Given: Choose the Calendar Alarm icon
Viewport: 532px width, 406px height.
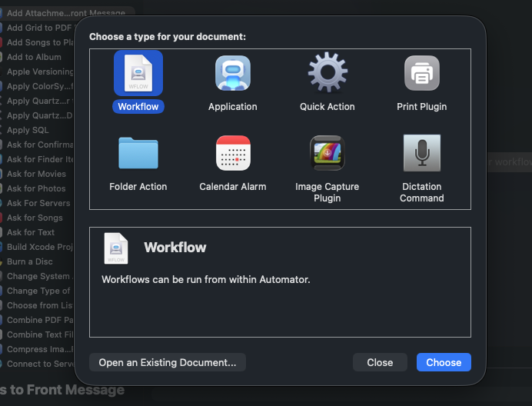Looking at the screenshot, I should click(x=232, y=153).
